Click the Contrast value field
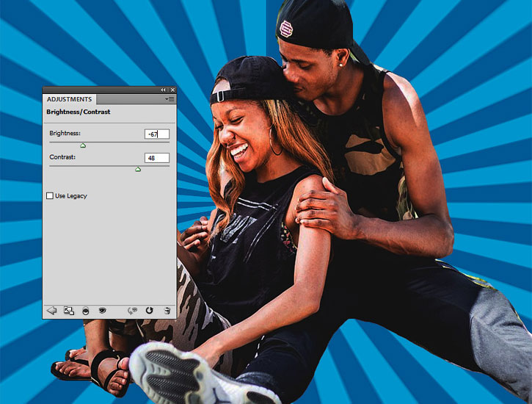The height and width of the screenshot is (404, 532). 157,158
